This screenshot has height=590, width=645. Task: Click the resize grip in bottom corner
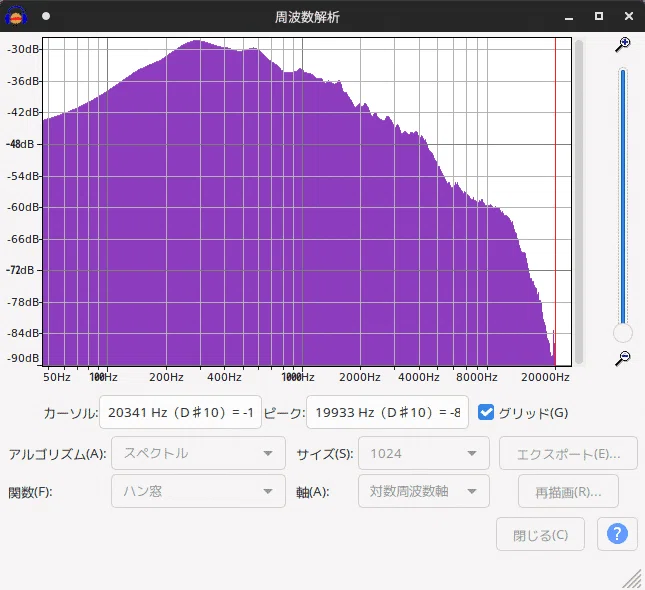633,578
